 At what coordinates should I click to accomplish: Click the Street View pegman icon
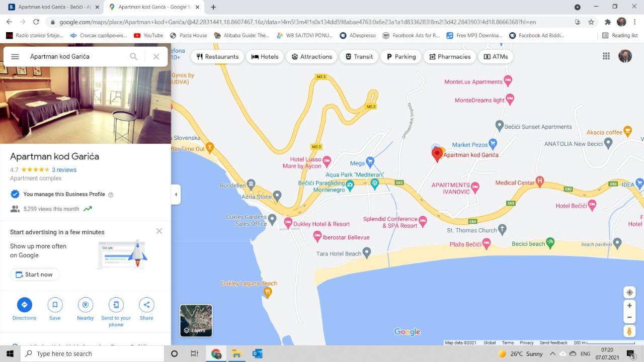pos(629,331)
